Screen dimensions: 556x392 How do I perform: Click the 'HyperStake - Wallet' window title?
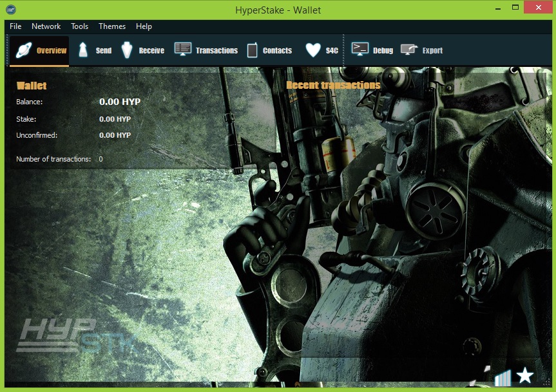click(278, 10)
